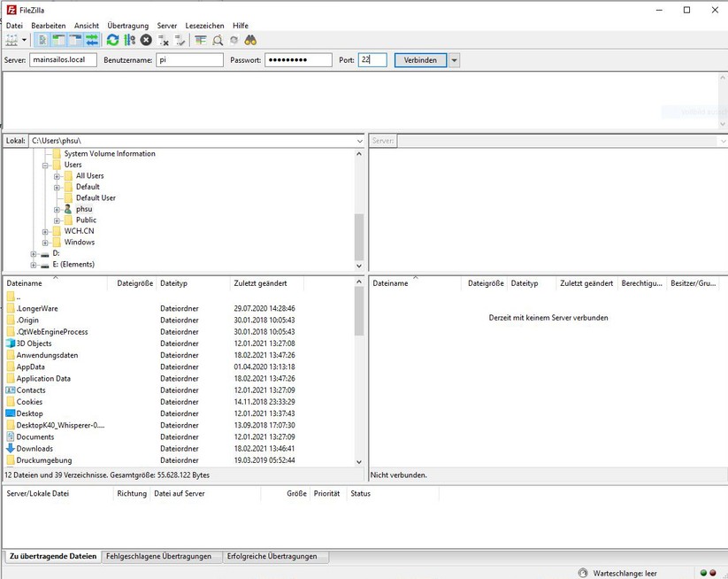Collapse the Users folder in the tree
728x579 pixels.
point(45,165)
